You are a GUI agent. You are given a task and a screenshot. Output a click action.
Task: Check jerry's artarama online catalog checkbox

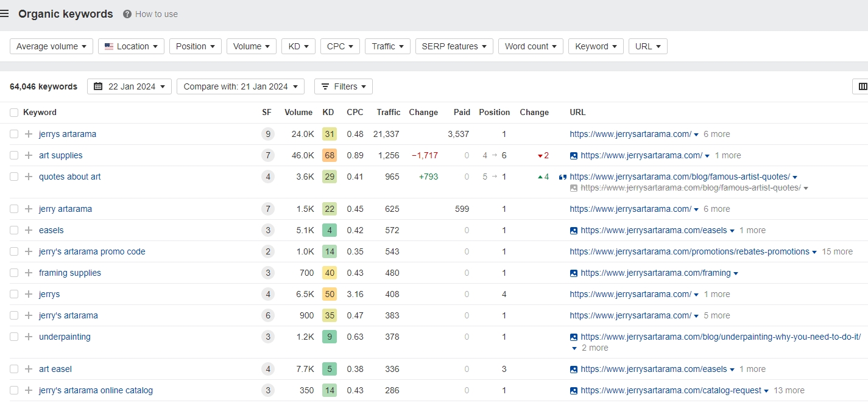[x=14, y=390]
